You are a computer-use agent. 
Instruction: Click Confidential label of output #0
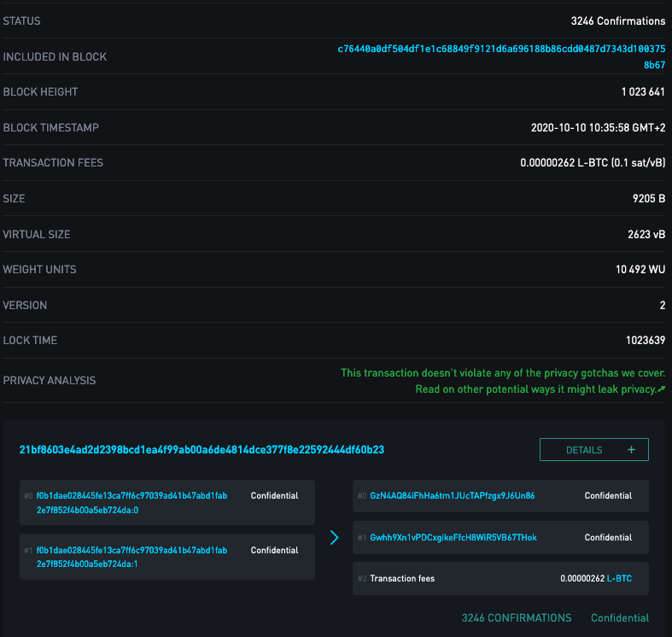coord(608,495)
